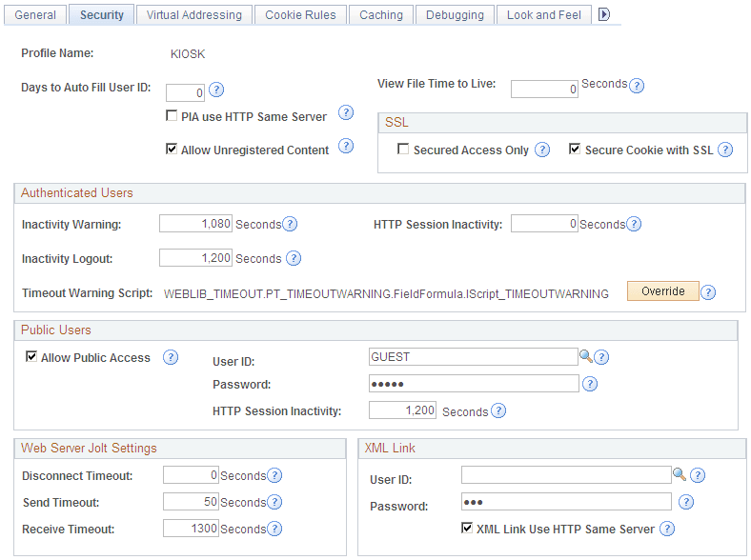Open help for XML Link User ID
751x560 pixels.
point(698,475)
